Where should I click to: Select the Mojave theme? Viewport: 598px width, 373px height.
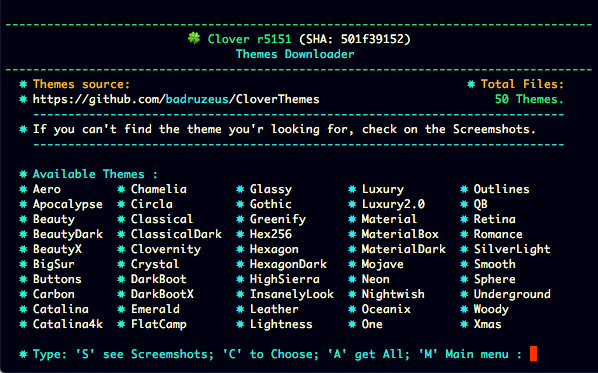[383, 265]
